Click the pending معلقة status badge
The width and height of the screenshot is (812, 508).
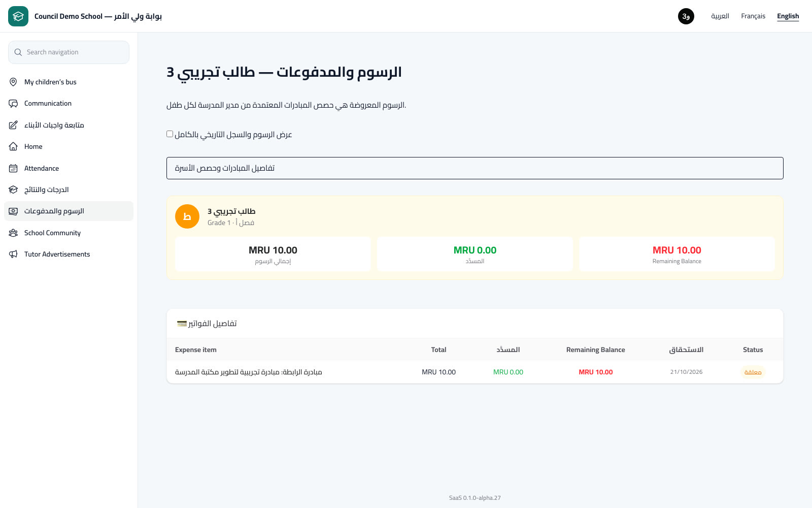[x=753, y=372]
